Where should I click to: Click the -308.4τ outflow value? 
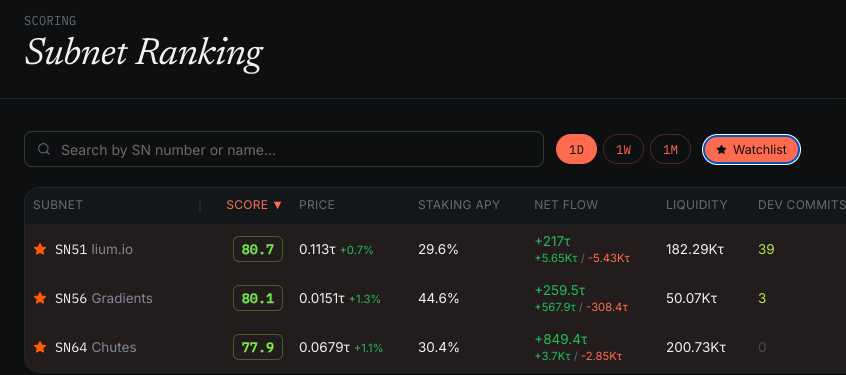[x=608, y=307]
